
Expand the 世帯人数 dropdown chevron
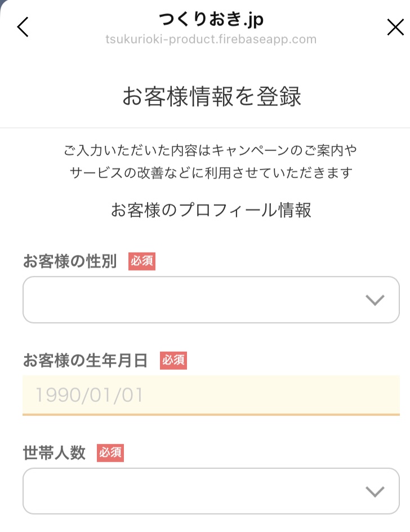(x=375, y=491)
